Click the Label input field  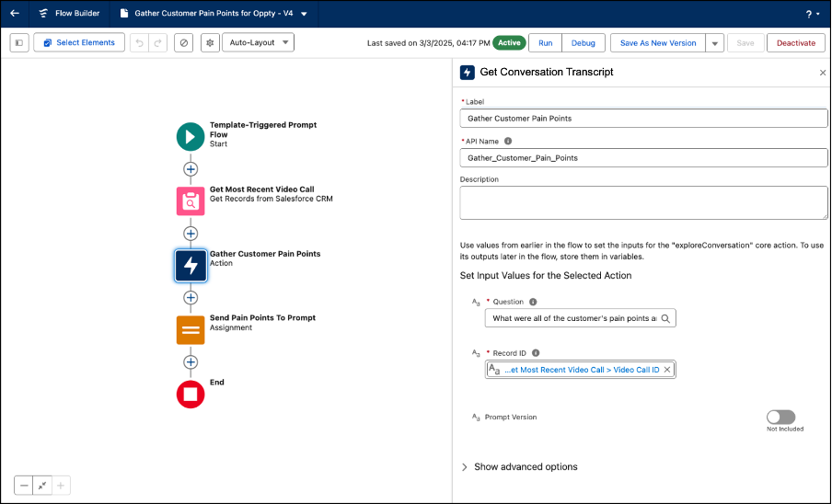tap(643, 119)
